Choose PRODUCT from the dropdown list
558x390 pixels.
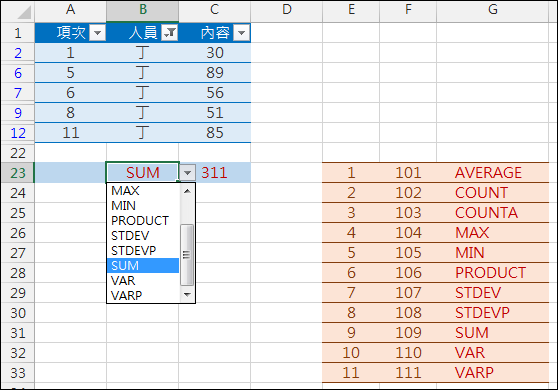point(143,221)
